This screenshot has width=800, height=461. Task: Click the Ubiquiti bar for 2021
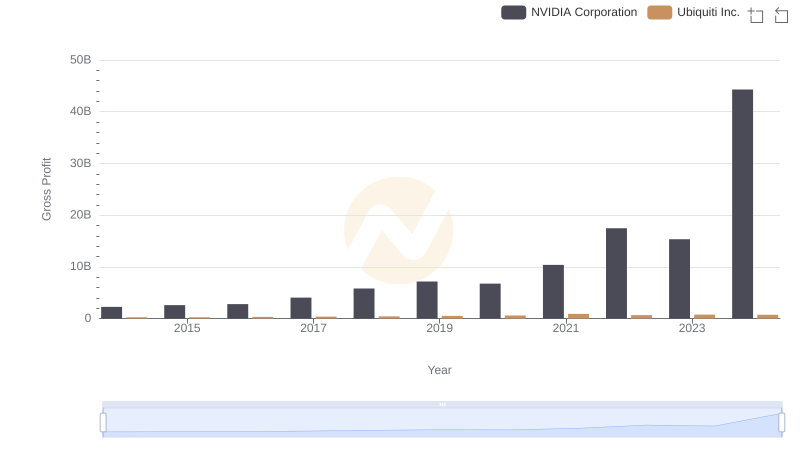[x=578, y=316]
